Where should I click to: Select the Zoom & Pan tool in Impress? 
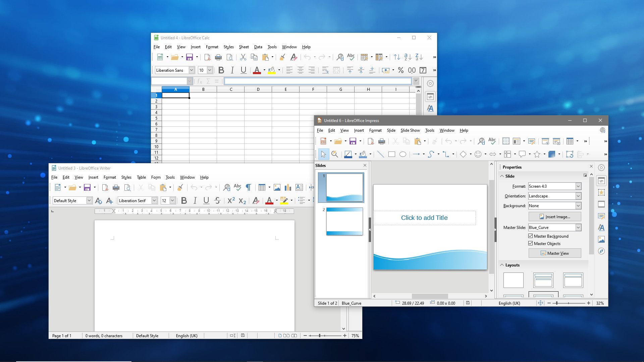tap(334, 154)
